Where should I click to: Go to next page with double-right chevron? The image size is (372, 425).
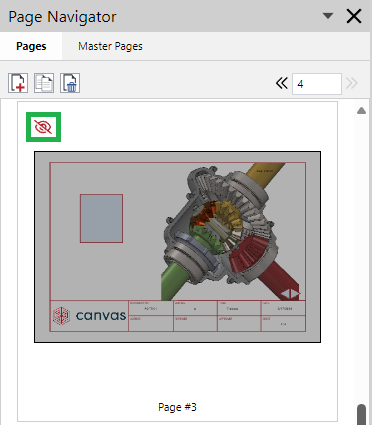pyautogui.click(x=352, y=83)
